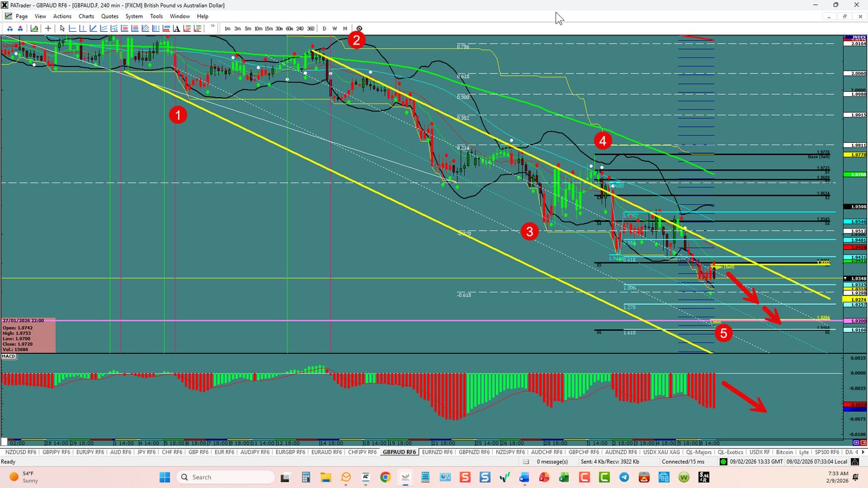Screen dimensions: 868x488
Task: Open File Explorer from the taskbar
Action: pyautogui.click(x=326, y=477)
